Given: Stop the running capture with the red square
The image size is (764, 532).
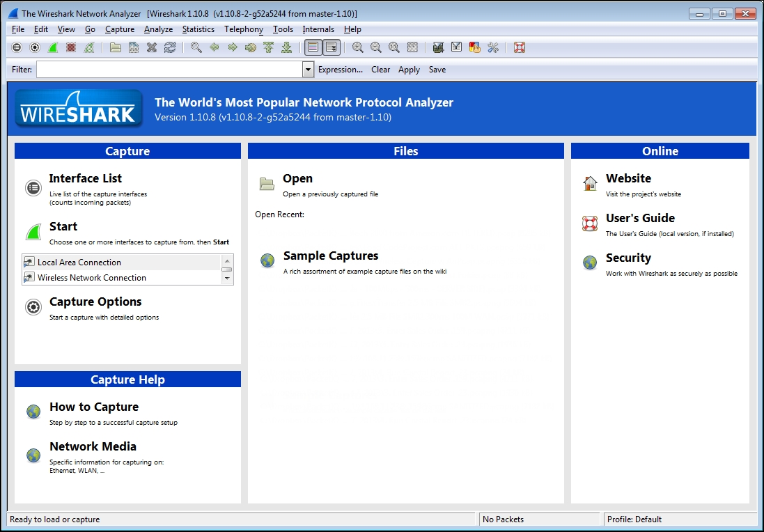Looking at the screenshot, I should tap(71, 47).
